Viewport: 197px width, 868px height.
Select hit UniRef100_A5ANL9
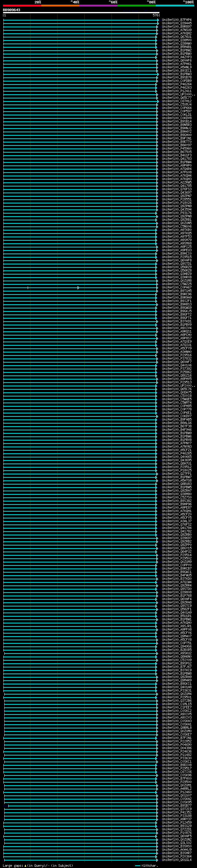[176, 67]
